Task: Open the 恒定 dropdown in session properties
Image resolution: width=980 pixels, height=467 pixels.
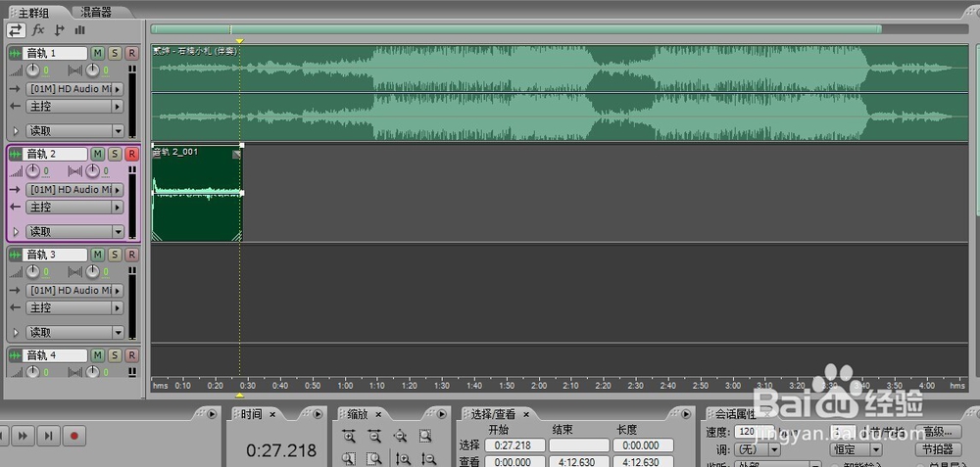Action: [857, 449]
